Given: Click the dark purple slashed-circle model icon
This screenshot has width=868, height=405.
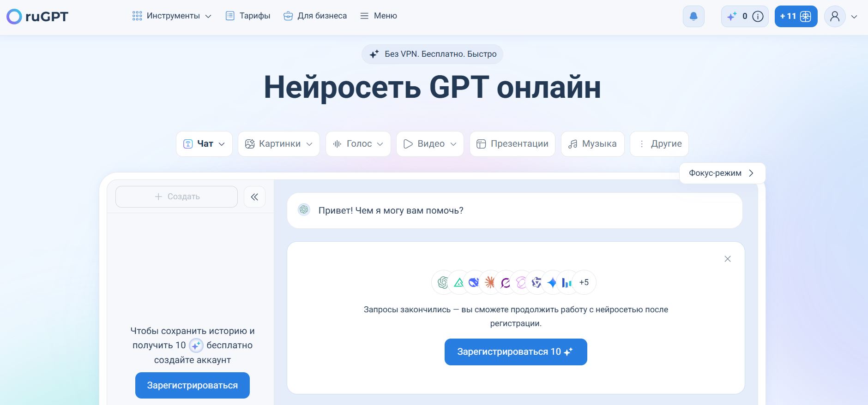Looking at the screenshot, I should coord(506,282).
